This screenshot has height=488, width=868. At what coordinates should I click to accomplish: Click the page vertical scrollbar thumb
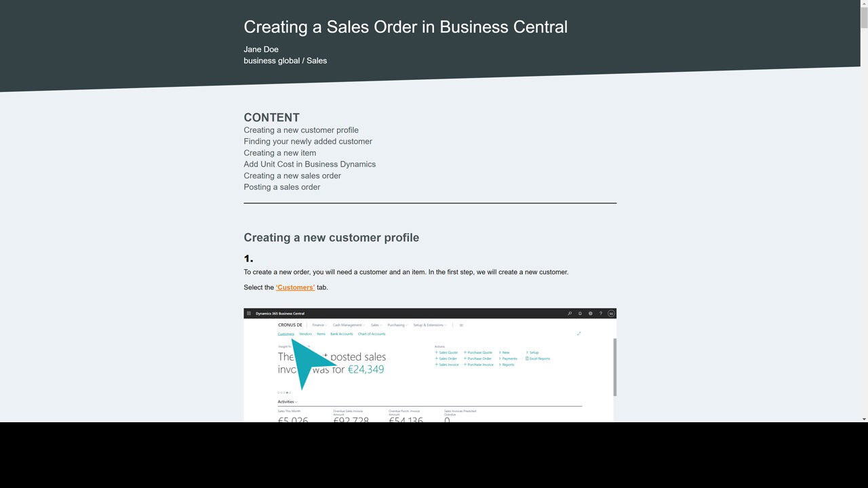(x=864, y=15)
